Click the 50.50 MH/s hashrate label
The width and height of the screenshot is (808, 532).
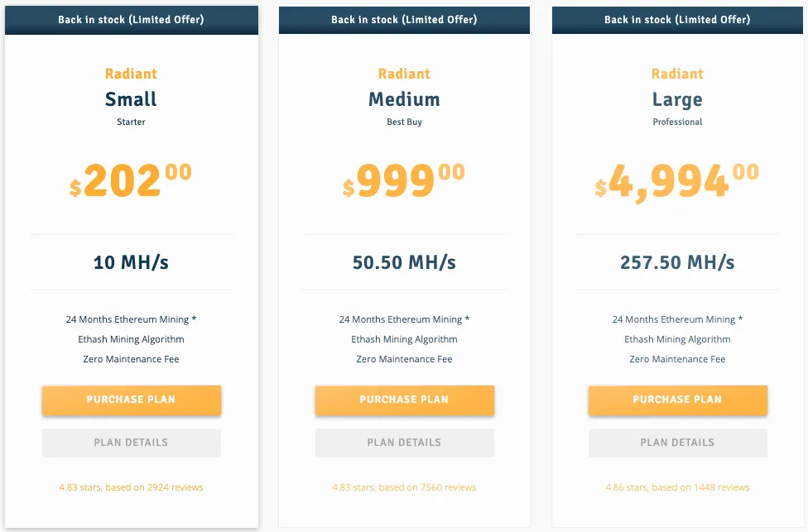point(404,262)
